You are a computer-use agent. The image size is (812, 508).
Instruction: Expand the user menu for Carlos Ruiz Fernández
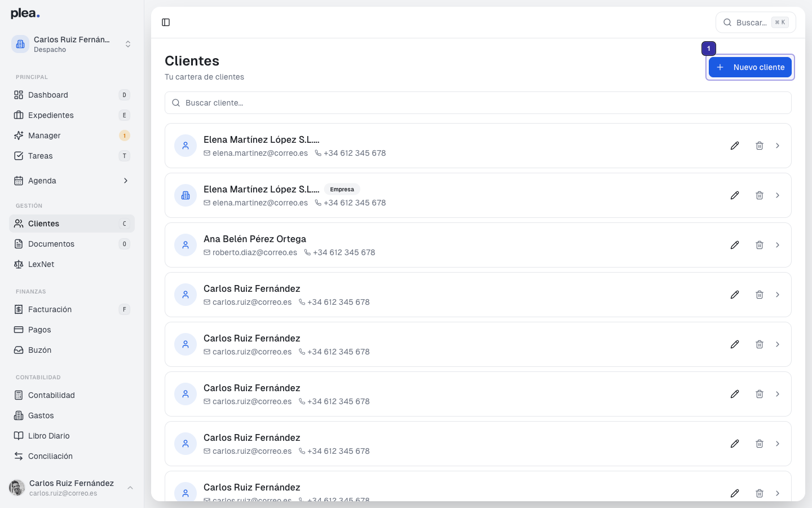(130, 488)
